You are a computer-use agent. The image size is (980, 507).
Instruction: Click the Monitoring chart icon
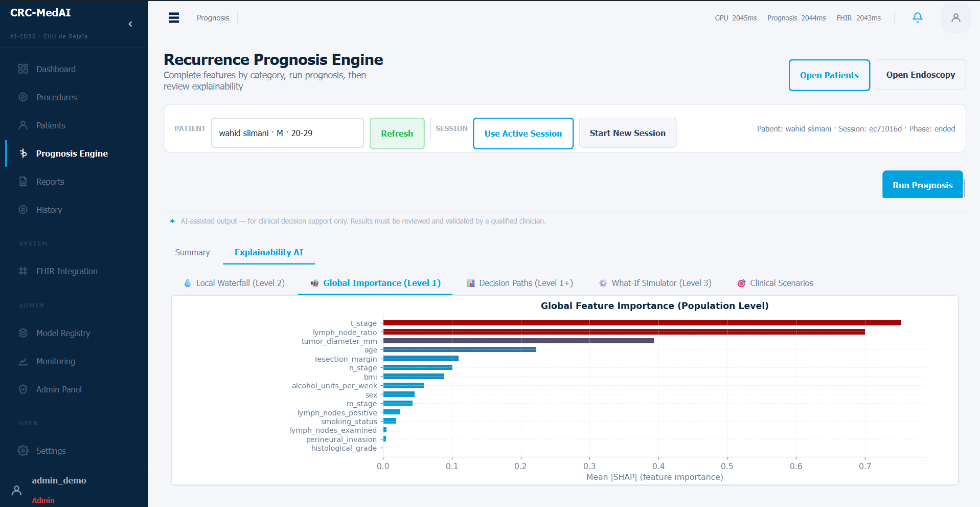(x=23, y=361)
